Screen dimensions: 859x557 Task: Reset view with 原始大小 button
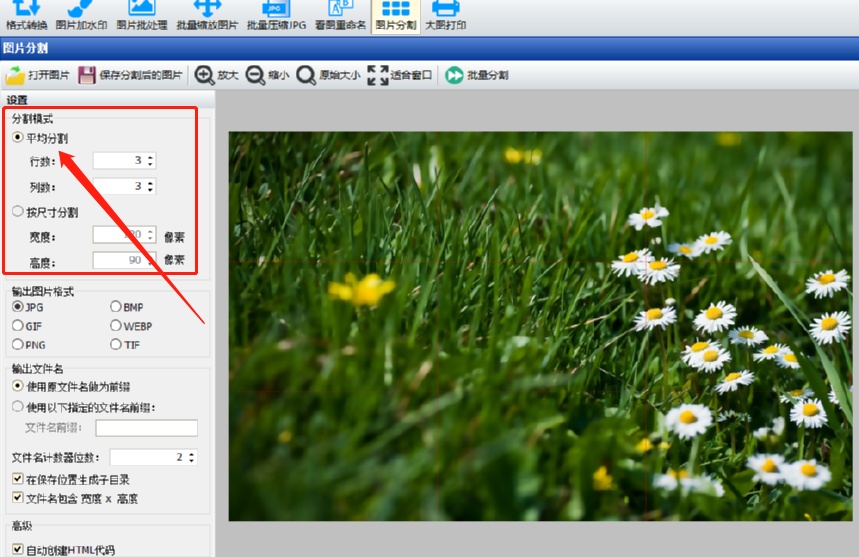(327, 75)
